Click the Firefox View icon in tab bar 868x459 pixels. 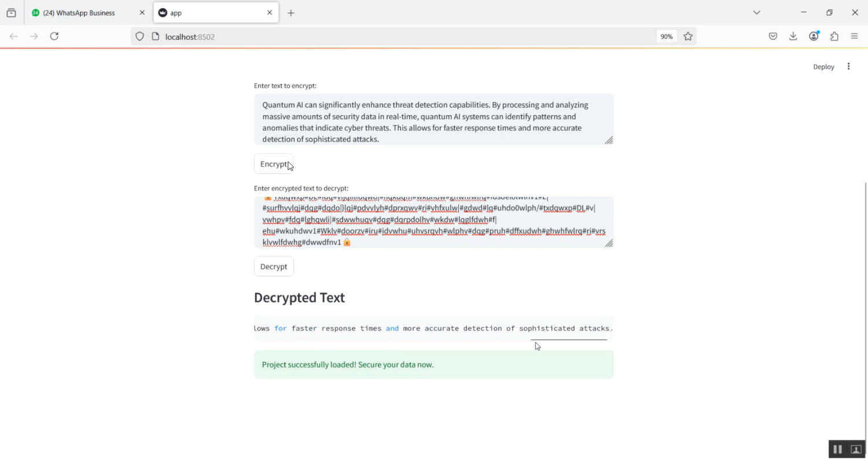coord(11,13)
